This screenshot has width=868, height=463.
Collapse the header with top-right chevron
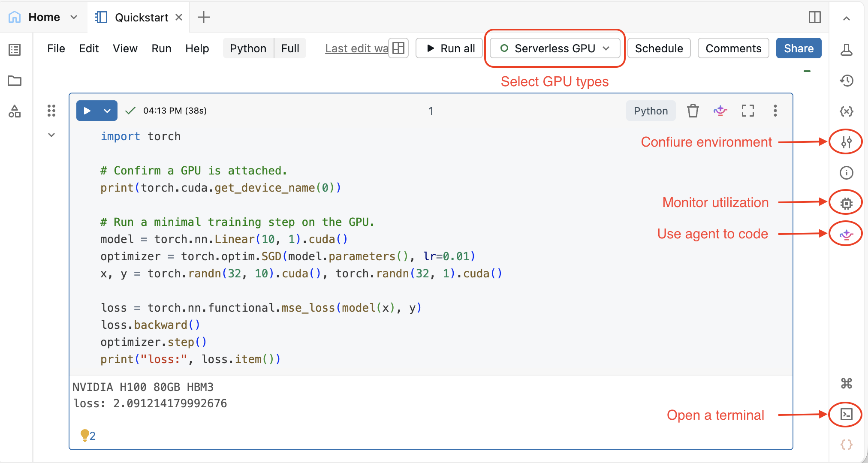(x=847, y=18)
